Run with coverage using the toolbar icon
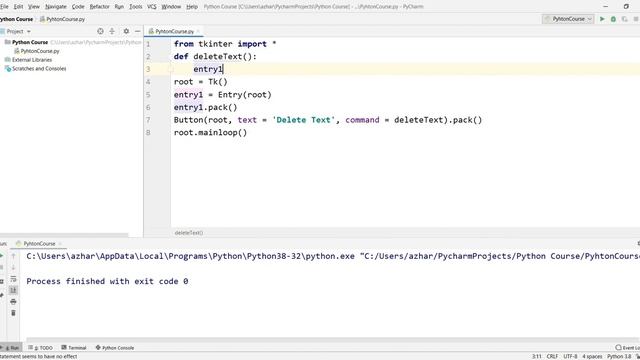The width and height of the screenshot is (640, 360). point(624,19)
